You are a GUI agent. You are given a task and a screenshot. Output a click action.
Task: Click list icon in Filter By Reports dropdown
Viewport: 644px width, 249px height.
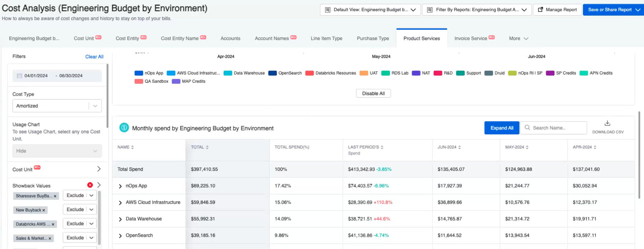click(x=430, y=10)
